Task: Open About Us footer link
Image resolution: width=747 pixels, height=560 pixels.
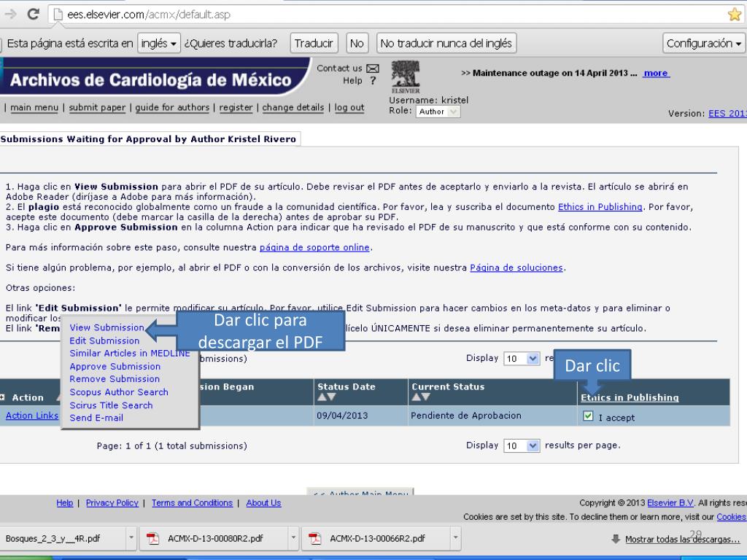Action: pyautogui.click(x=263, y=503)
